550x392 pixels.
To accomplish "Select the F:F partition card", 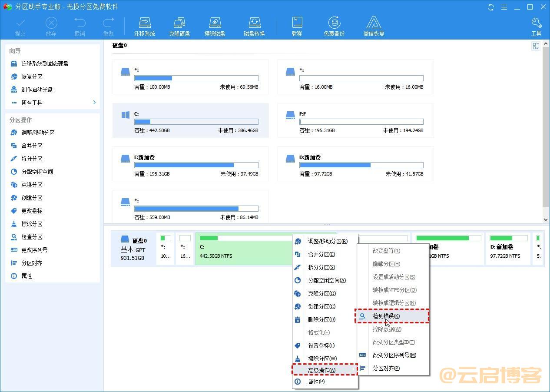I will tap(355, 120).
